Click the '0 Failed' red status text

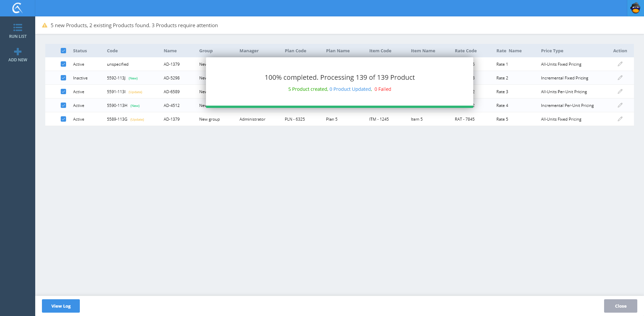[383, 89]
